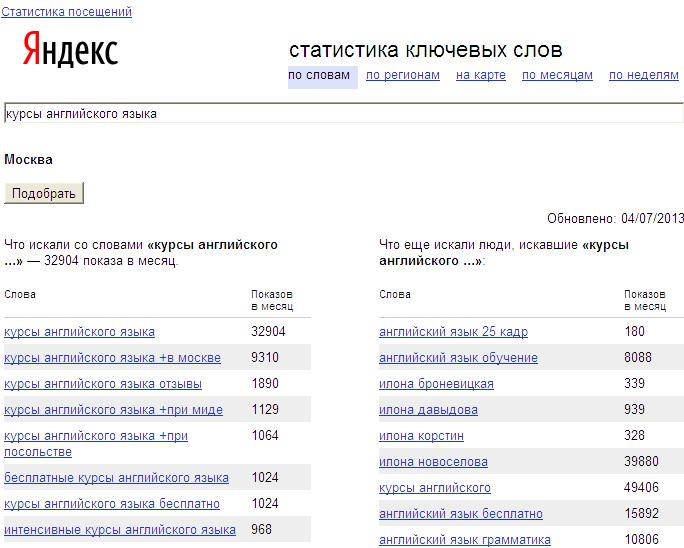Switch to the по месяцам tab

557,75
